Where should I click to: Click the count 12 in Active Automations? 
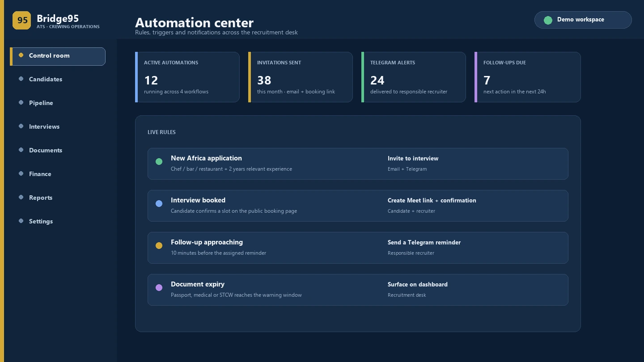point(151,80)
